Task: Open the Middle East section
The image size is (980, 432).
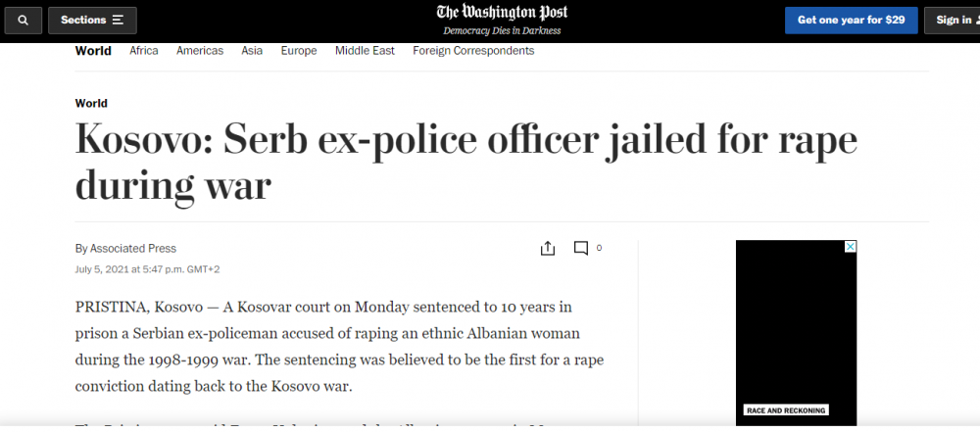Action: pos(365,51)
